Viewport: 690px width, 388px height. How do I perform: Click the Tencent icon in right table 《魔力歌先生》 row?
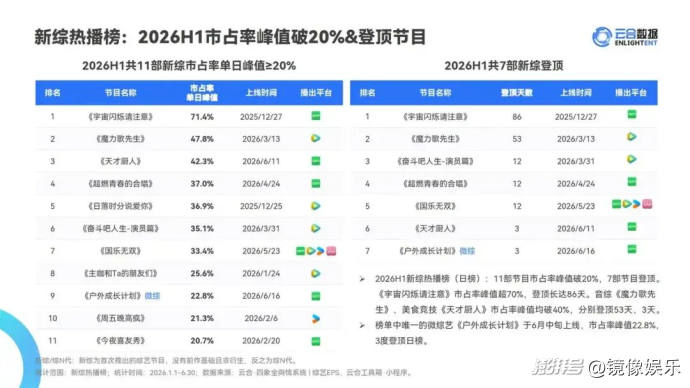point(631,137)
